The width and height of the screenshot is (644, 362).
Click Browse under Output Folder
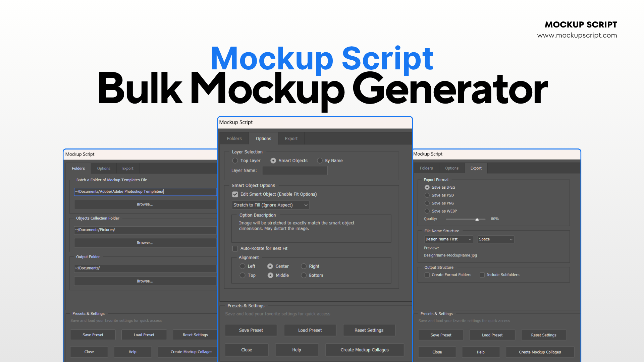145,281
